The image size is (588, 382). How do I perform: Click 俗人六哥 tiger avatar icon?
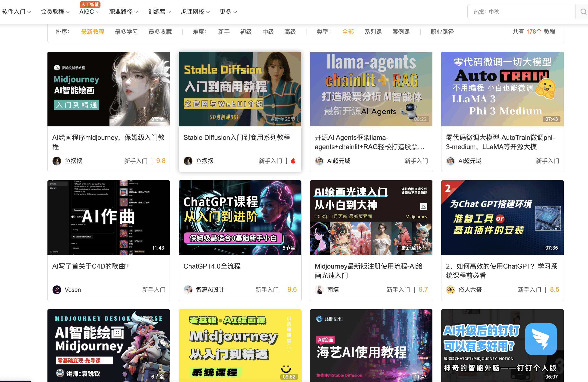click(x=450, y=290)
